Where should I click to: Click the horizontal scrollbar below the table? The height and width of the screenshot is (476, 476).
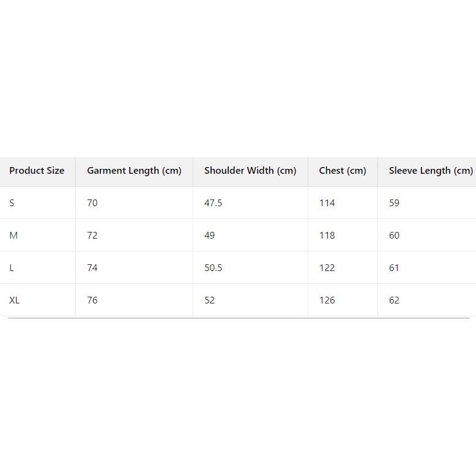click(x=239, y=318)
